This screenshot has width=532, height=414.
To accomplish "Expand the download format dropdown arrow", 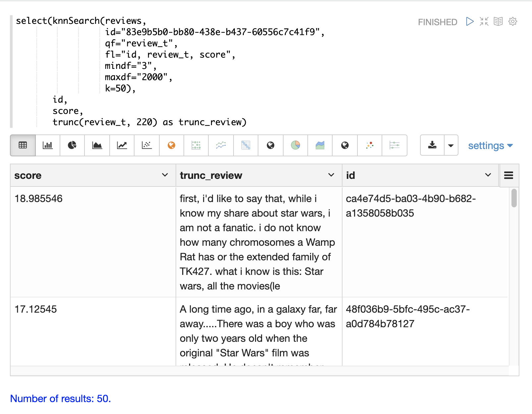I will coord(451,145).
